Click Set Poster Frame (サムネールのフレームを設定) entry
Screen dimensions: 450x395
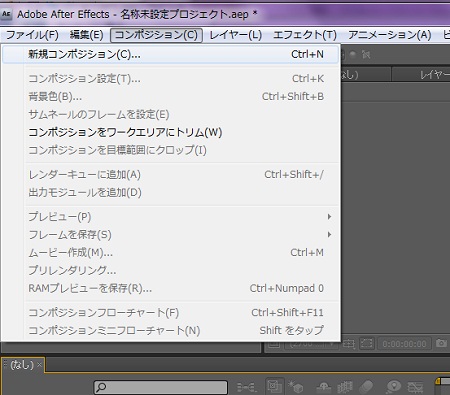click(x=170, y=115)
